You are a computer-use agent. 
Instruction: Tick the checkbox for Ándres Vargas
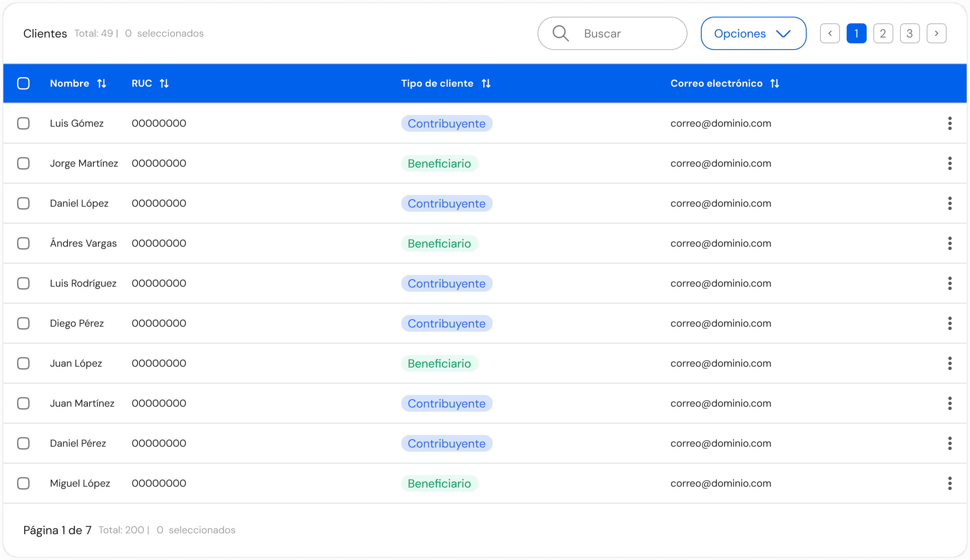click(x=23, y=243)
